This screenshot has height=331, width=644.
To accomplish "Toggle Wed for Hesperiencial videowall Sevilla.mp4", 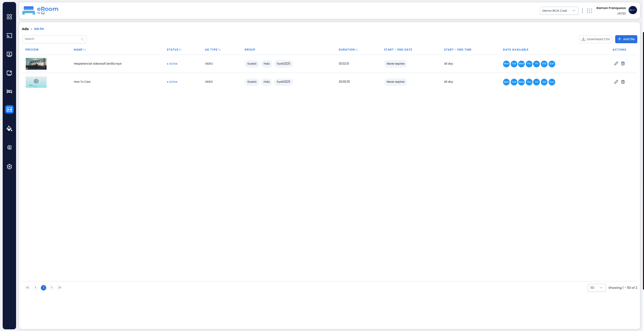I will coord(521,64).
